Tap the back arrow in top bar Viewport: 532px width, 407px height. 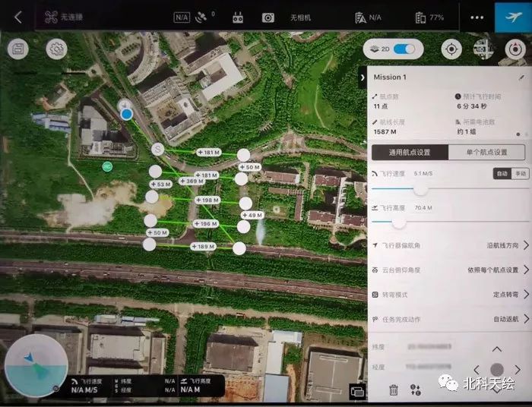coord(18,17)
